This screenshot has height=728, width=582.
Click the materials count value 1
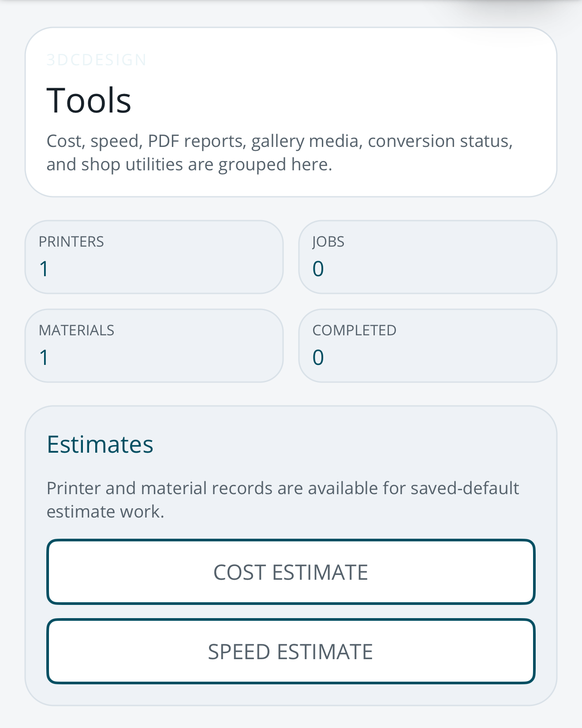(x=44, y=357)
